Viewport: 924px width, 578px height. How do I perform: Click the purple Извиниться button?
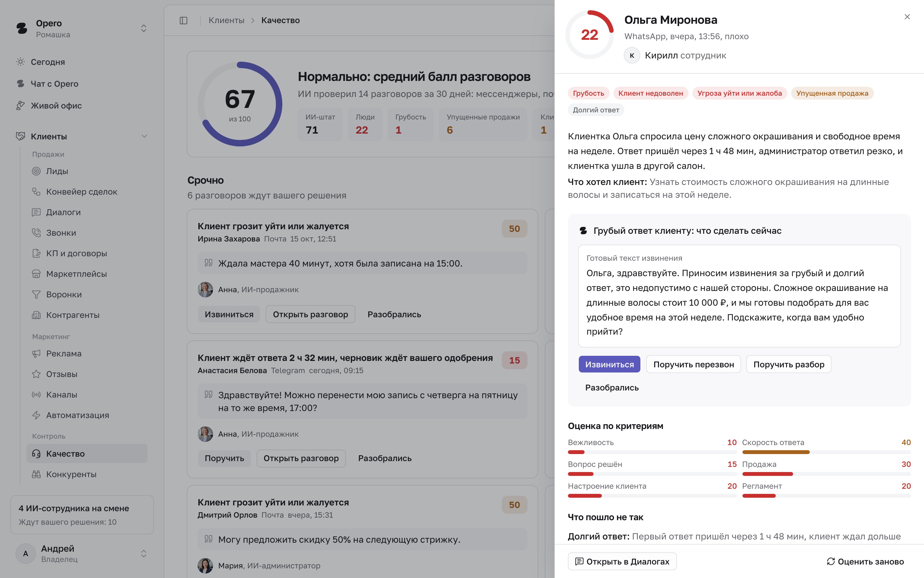(609, 364)
